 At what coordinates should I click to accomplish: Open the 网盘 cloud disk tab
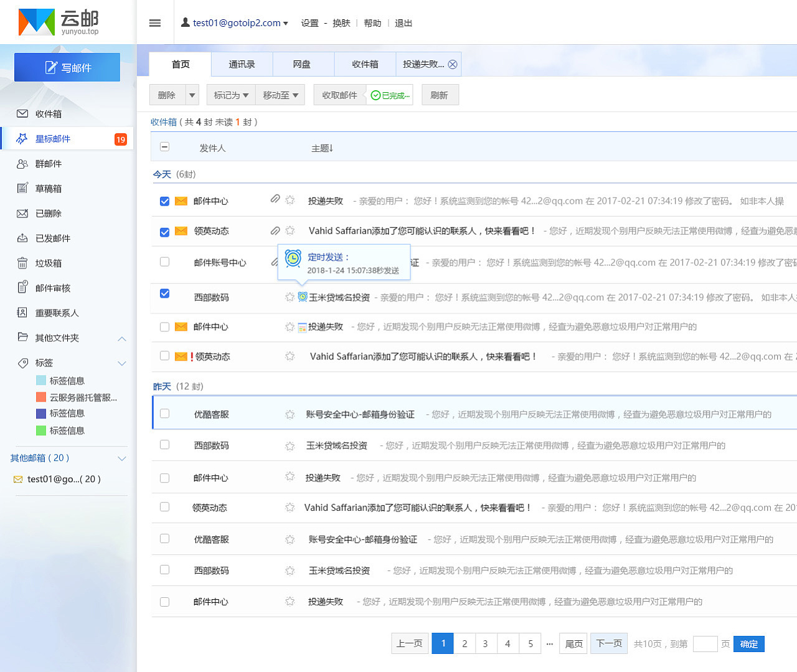point(303,64)
